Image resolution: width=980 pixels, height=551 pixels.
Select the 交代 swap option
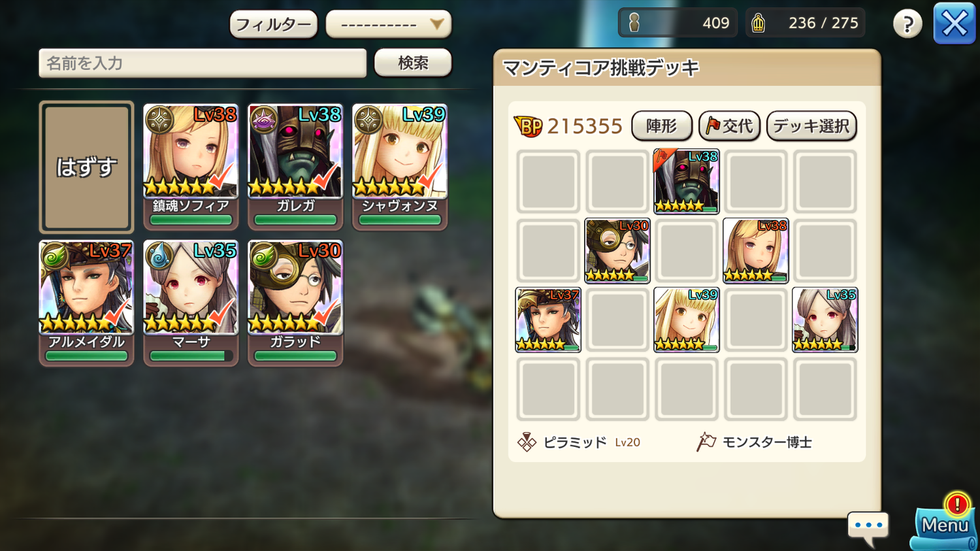point(730,125)
